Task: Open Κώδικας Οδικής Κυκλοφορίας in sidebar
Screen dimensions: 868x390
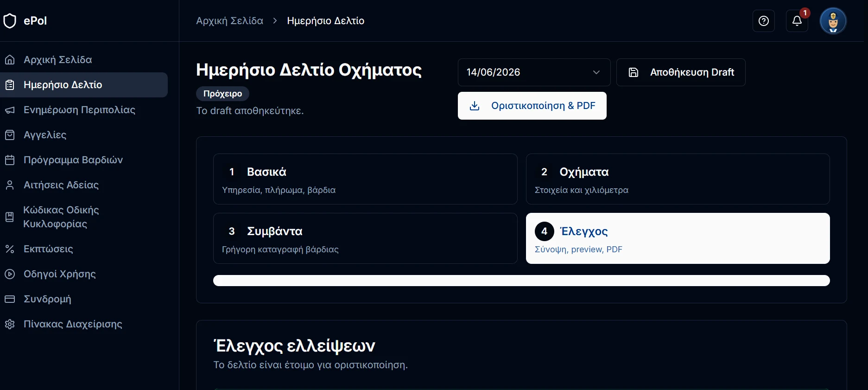Action: pos(84,217)
